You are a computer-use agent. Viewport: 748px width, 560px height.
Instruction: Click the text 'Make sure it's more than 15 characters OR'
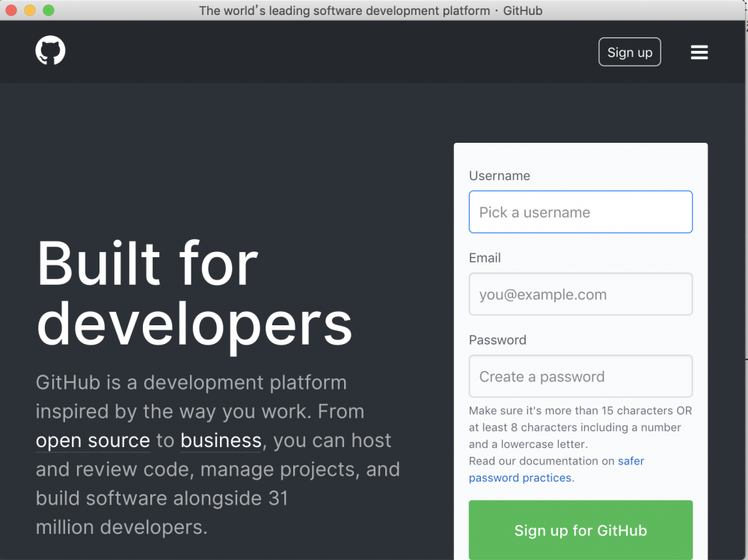point(580,410)
